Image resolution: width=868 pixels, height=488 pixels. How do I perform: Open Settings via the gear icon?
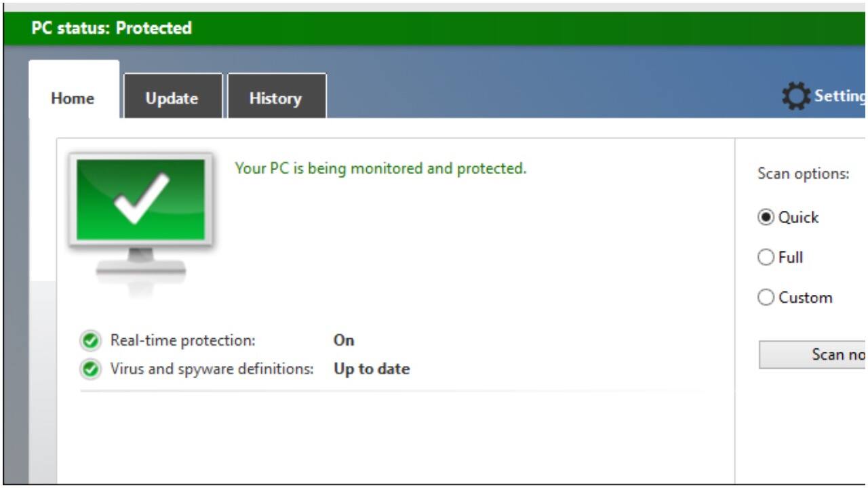pyautogui.click(x=795, y=97)
